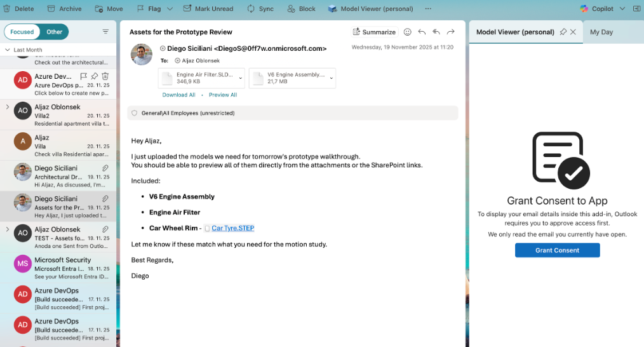Open the message list filter icon
This screenshot has width=644, height=347.
[105, 31]
